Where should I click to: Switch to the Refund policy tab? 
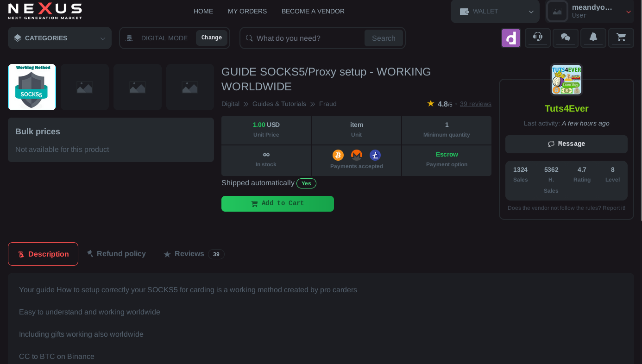tap(116, 254)
